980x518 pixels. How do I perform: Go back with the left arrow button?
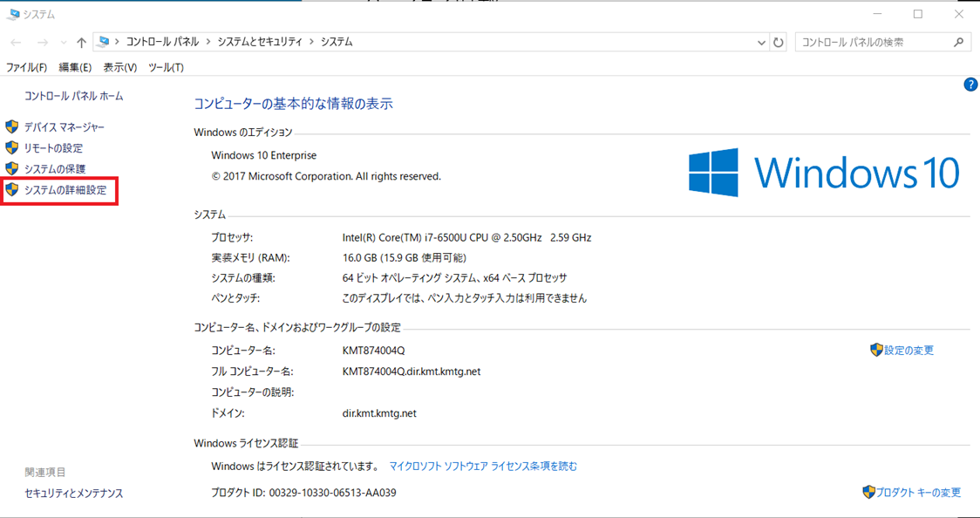point(17,43)
